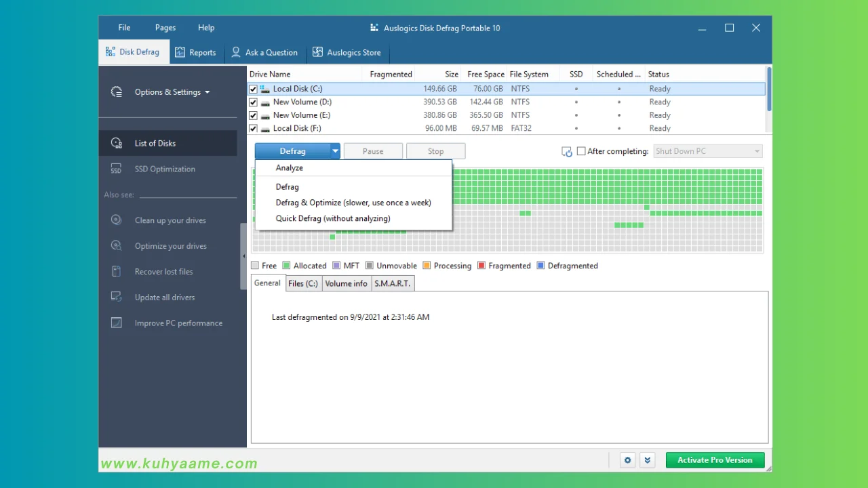Click the New Volume (E:) drive icon
The width and height of the screenshot is (868, 488).
(265, 115)
